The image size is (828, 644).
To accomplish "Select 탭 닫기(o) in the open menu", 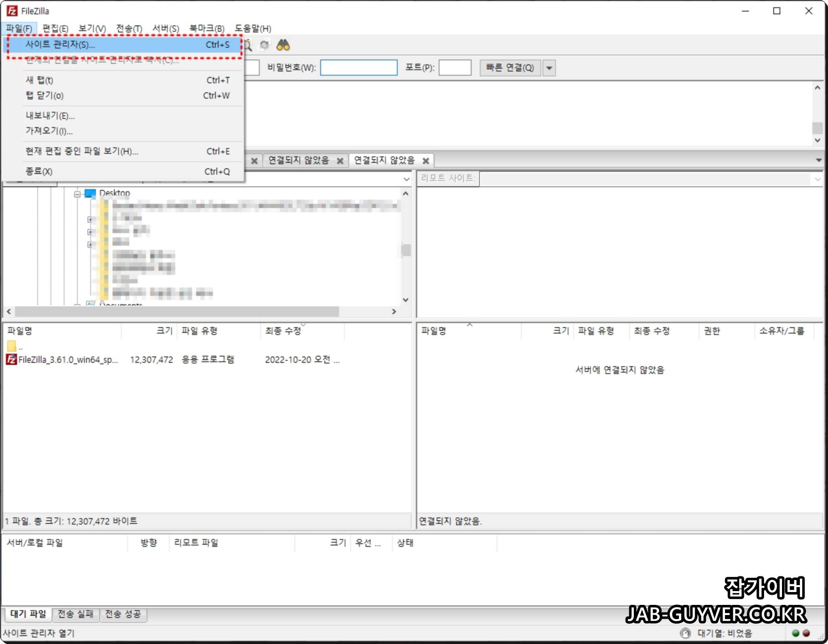I will coord(123,95).
